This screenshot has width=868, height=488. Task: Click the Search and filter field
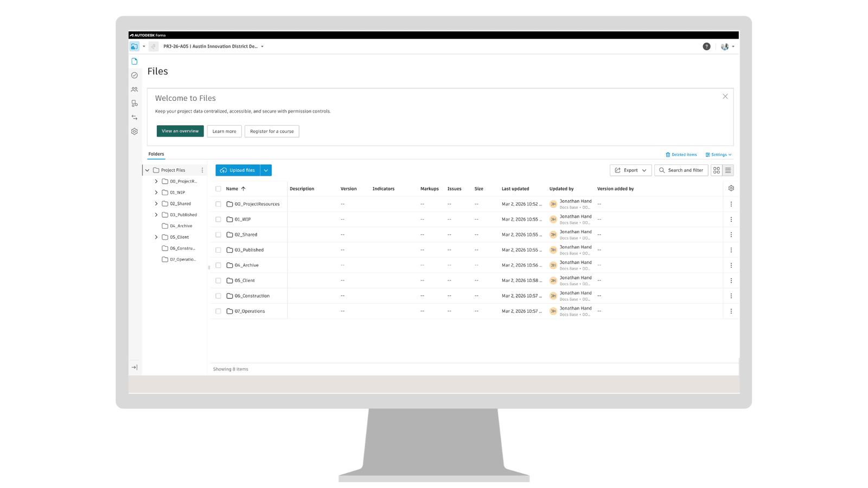click(681, 170)
